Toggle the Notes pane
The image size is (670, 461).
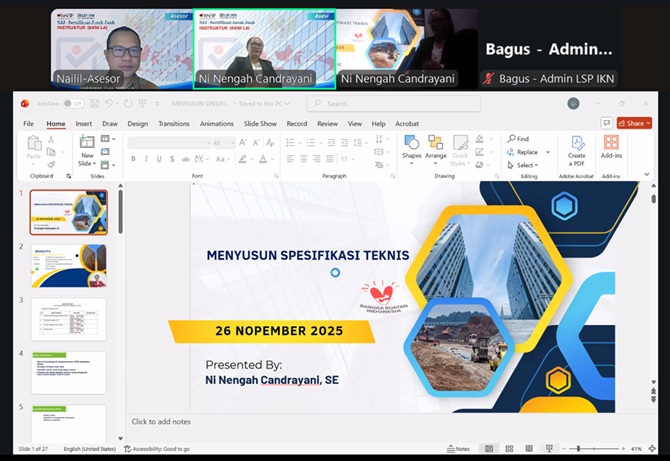pos(460,449)
